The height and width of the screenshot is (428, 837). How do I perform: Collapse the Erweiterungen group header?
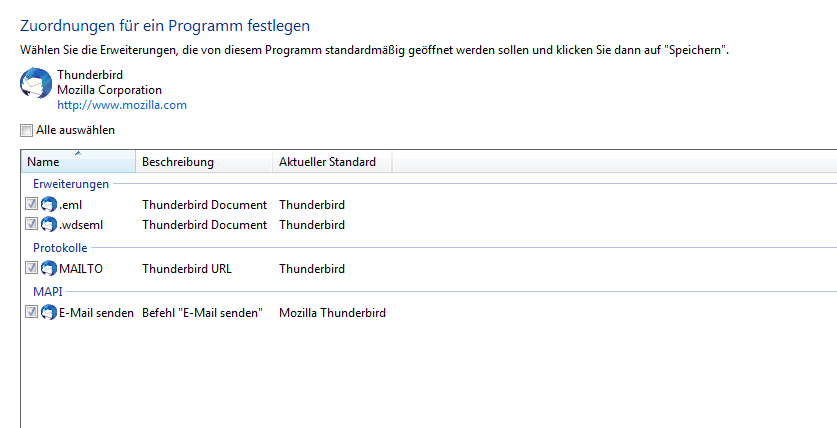[68, 184]
